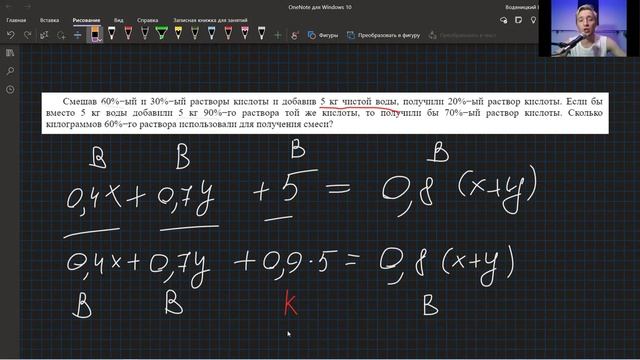Viewport: 640px width, 360px height.
Task: Toggle draw with touch mode
Action: point(295,36)
